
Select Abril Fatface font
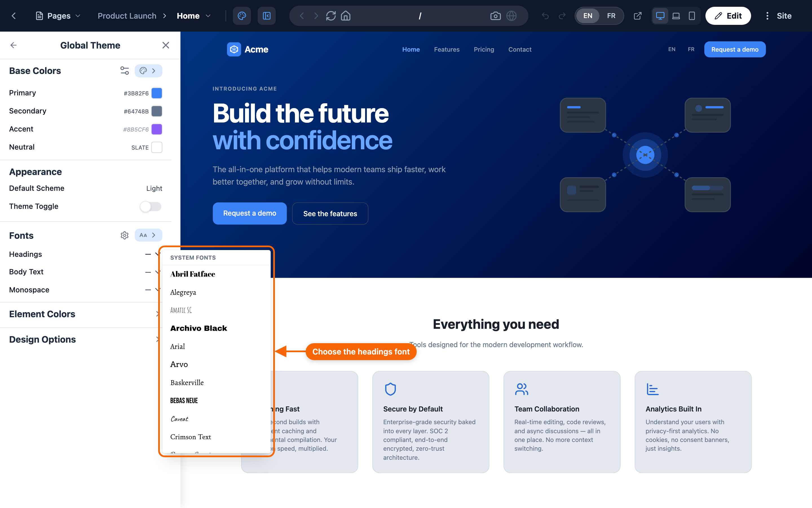coord(216,274)
